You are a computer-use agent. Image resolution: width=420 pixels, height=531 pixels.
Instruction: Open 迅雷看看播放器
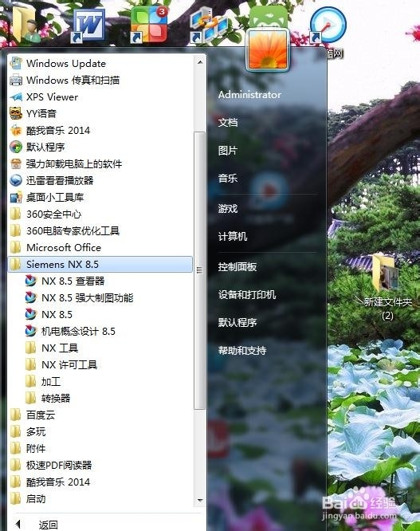click(52, 180)
